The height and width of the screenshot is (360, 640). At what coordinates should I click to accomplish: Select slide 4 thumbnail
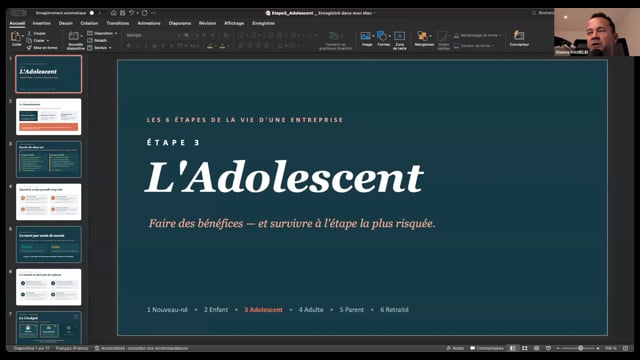pos(49,202)
